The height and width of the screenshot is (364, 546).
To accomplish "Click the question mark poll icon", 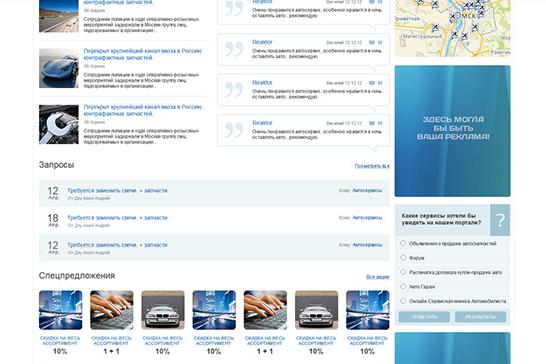I will click(500, 220).
